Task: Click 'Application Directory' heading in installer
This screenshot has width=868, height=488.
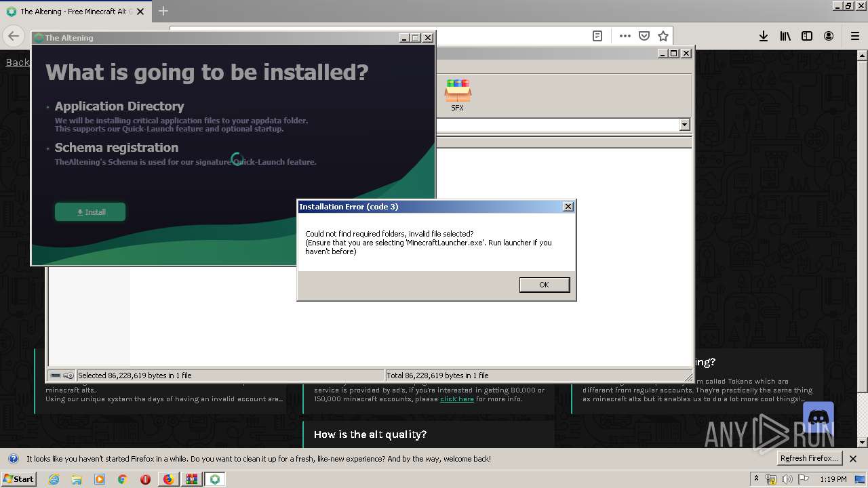Action: pos(119,106)
